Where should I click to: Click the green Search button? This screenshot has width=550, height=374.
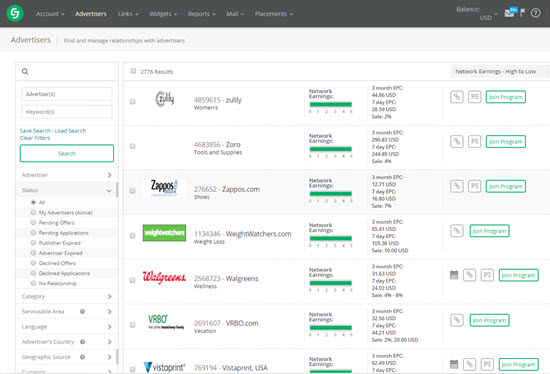coord(67,153)
